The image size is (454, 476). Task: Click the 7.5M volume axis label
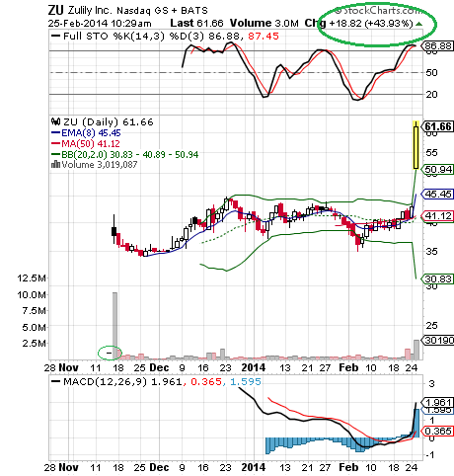point(34,311)
